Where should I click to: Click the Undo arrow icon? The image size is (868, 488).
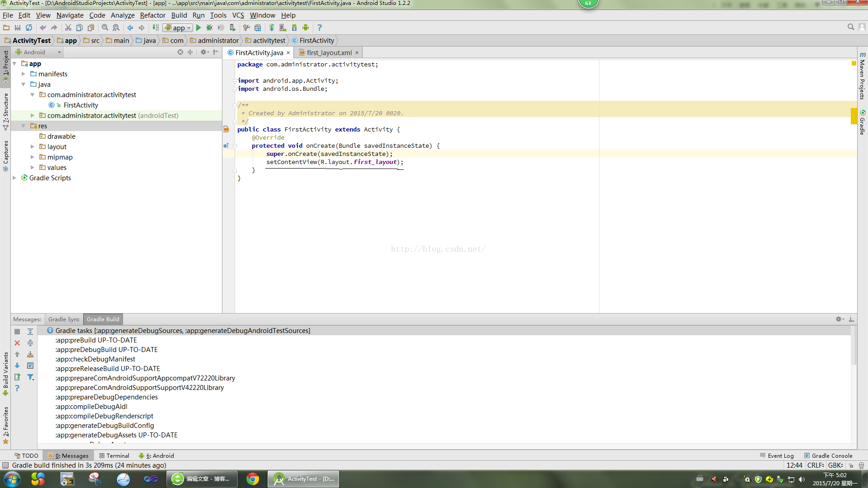43,28
